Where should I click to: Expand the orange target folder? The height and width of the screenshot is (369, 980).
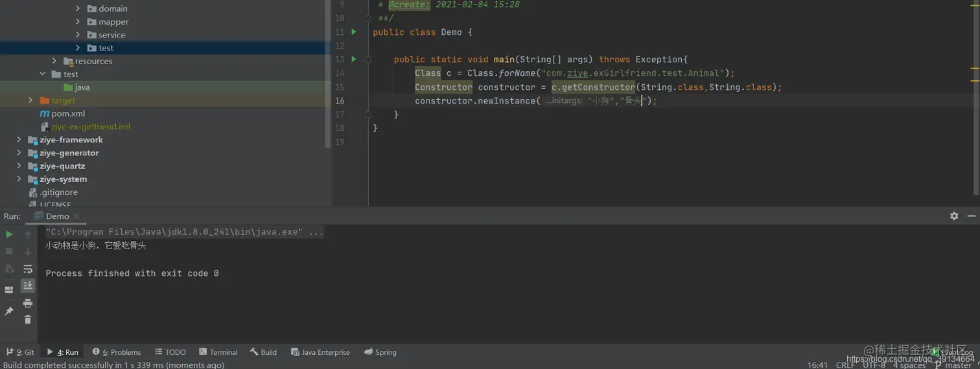click(x=30, y=100)
